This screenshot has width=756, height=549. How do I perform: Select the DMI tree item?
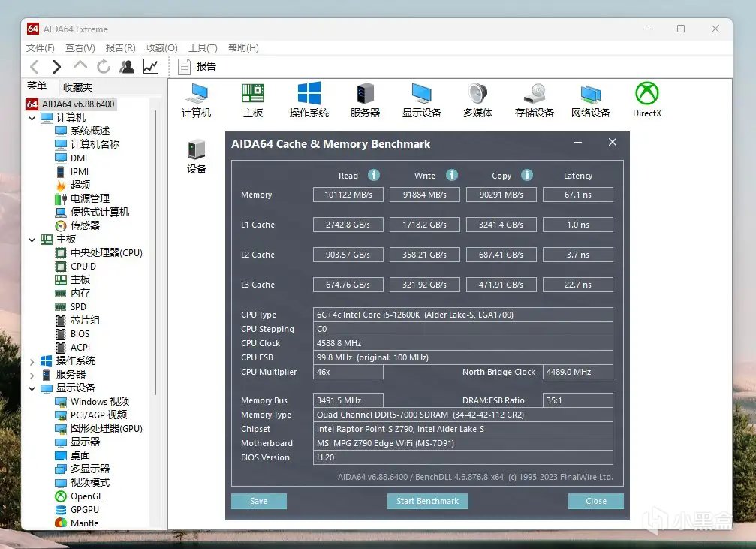click(x=71, y=158)
